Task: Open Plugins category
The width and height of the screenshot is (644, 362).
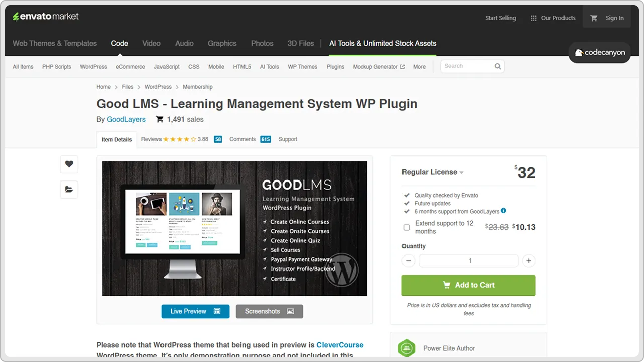Action: click(x=335, y=67)
